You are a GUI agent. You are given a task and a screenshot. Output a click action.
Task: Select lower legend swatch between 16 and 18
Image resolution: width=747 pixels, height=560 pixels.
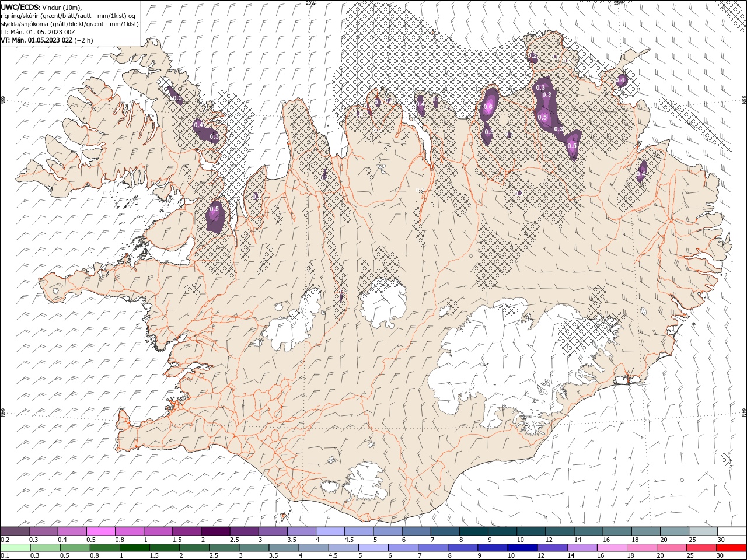[612, 548]
